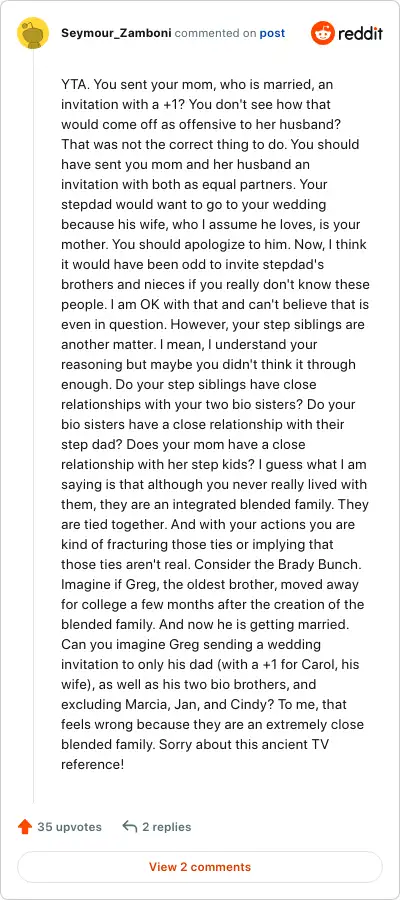Click the final "reference!" line of comment
Viewport: 400px width, 900px height.
[x=92, y=765]
